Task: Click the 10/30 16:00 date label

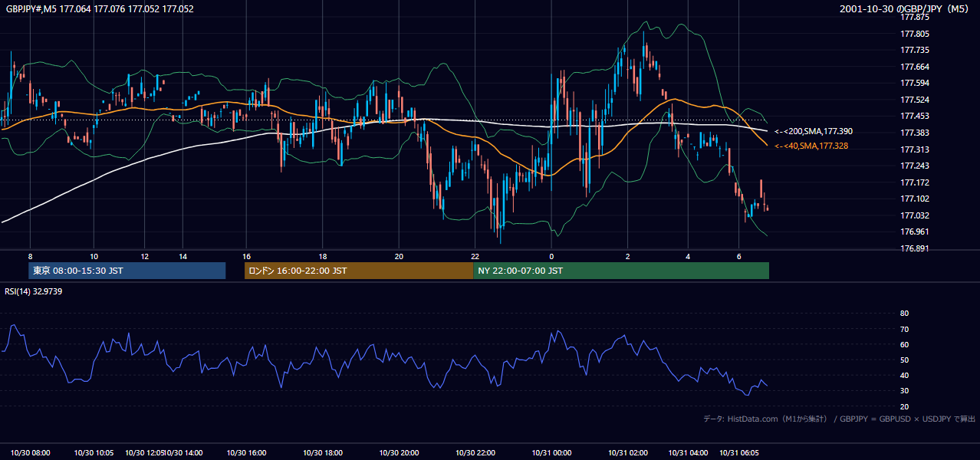Action: tap(246, 453)
